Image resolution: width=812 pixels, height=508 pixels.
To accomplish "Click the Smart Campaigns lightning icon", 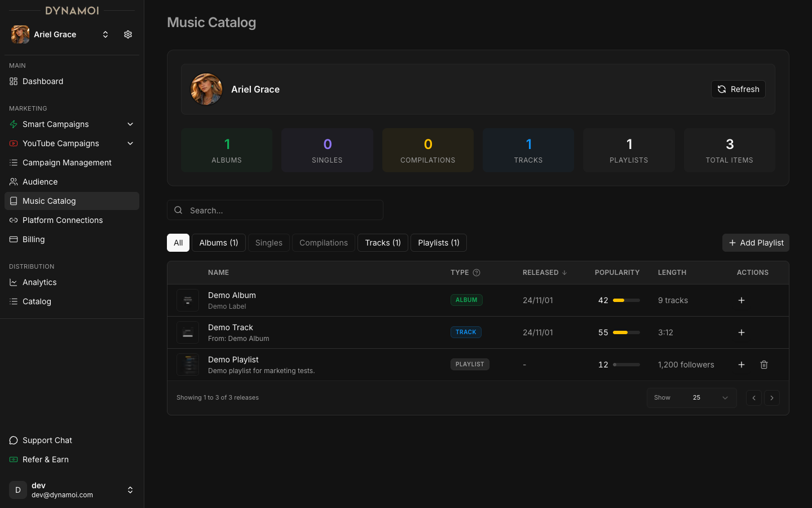I will (x=13, y=124).
